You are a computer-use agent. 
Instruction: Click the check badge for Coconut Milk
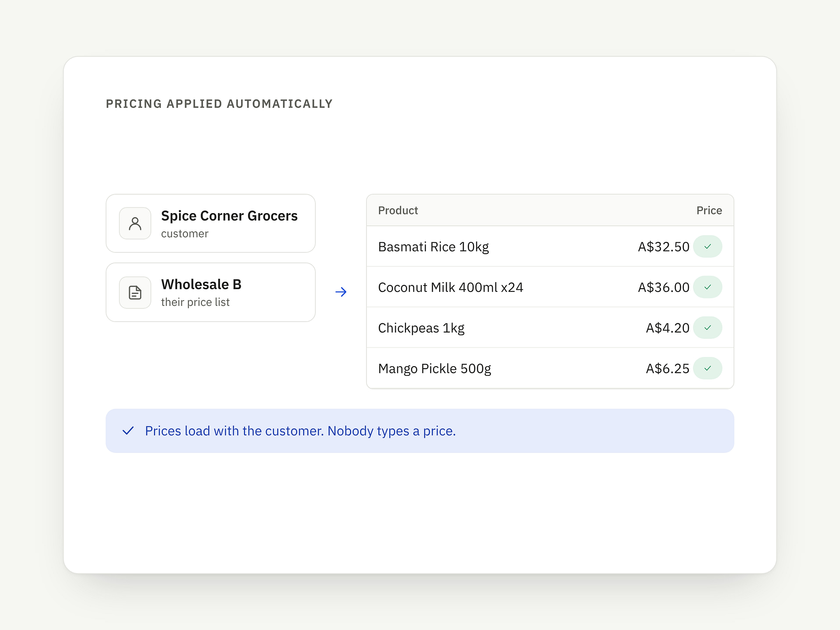point(707,287)
